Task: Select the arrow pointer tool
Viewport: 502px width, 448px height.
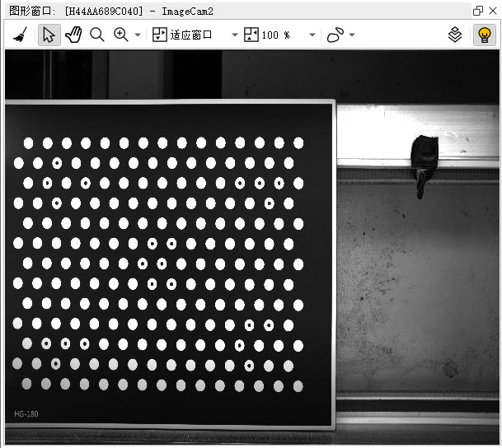Action: click(49, 35)
